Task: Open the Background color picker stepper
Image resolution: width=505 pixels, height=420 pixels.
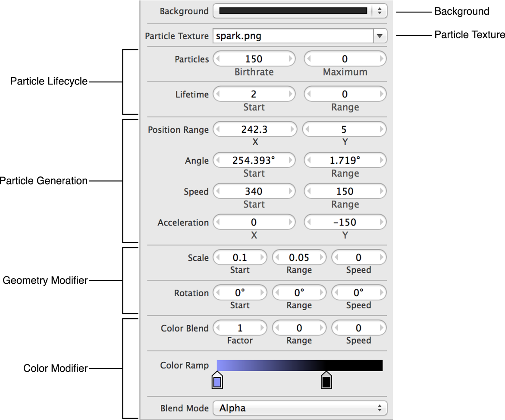Action: (x=380, y=11)
